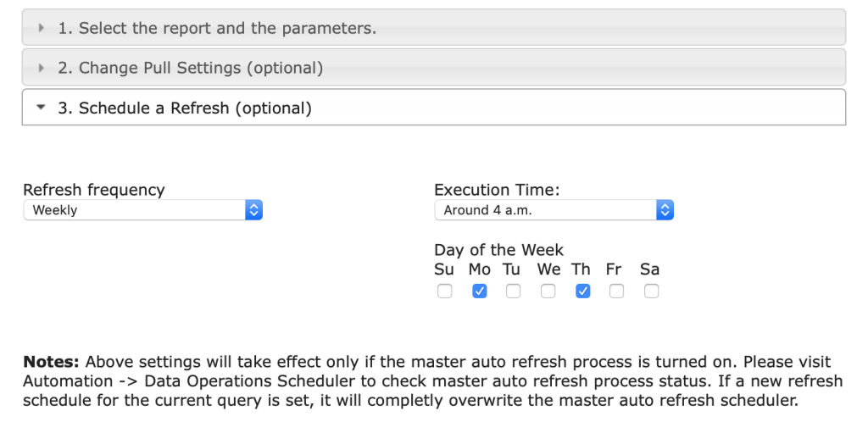
Task: Collapse arrow beside Schedule a Refresh
Action: coord(41,108)
